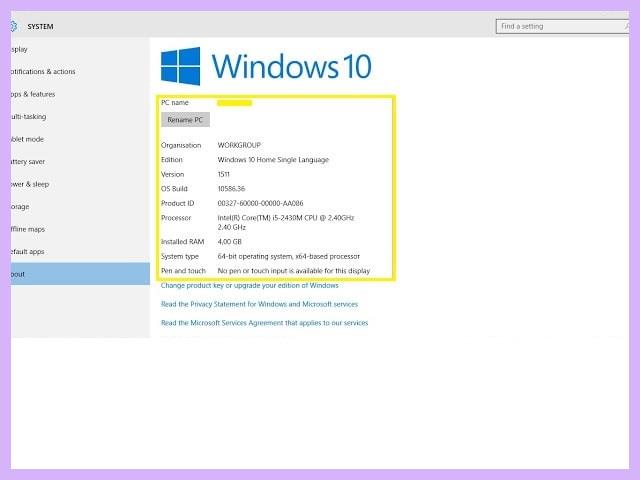This screenshot has width=640, height=480.
Task: Click the System type label
Action: (x=180, y=256)
